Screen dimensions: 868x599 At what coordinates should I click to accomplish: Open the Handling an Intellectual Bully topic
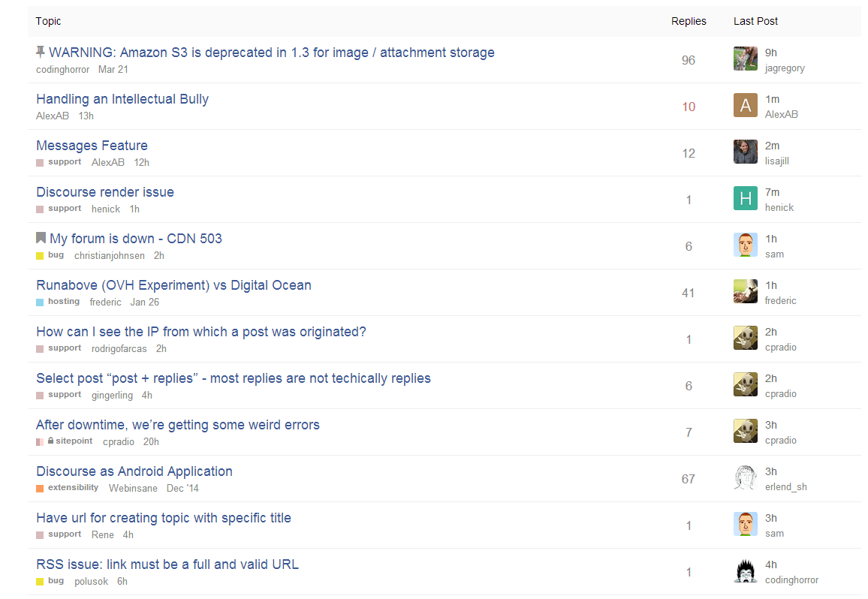[x=122, y=99]
